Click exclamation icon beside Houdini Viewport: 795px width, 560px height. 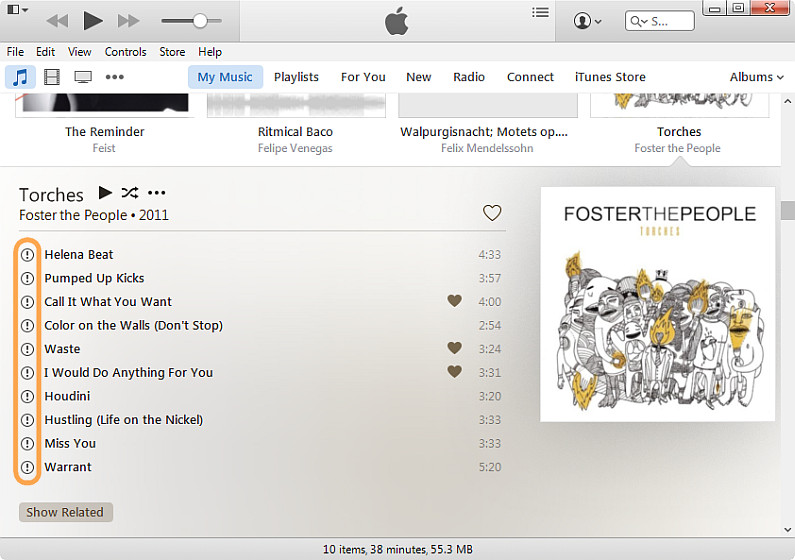[x=27, y=396]
